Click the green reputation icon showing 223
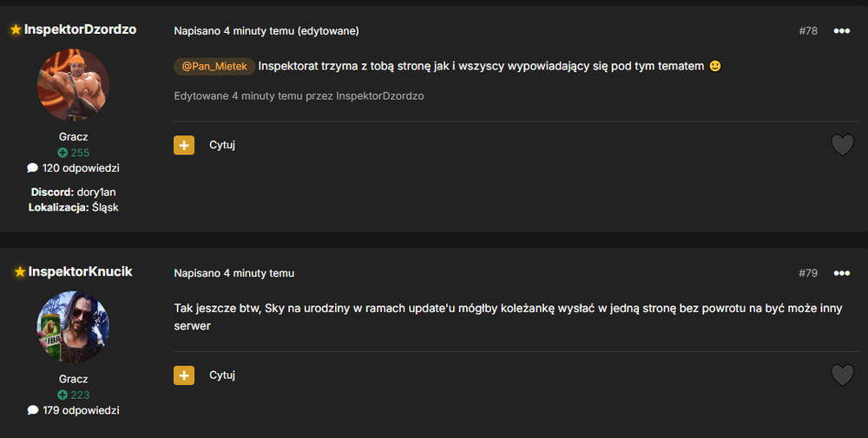This screenshot has height=438, width=868. tap(62, 395)
